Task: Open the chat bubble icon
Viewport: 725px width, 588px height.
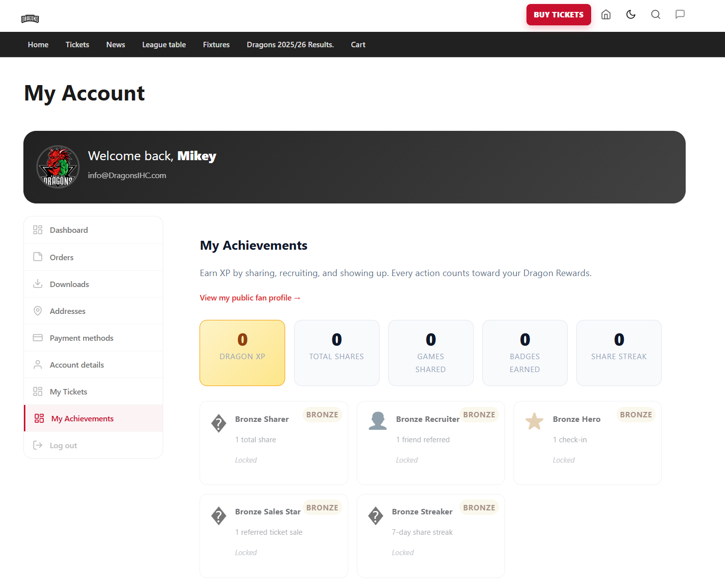Action: [680, 14]
